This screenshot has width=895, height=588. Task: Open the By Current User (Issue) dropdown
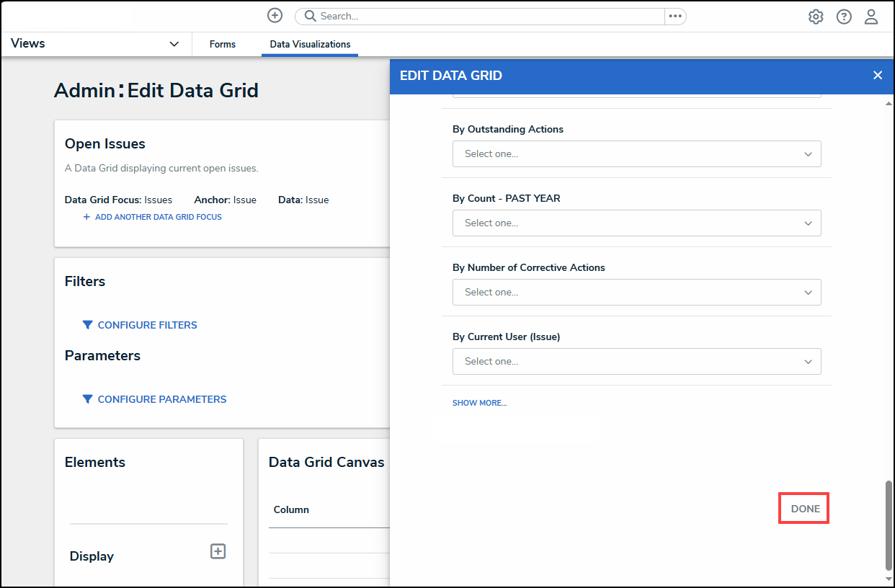pos(636,362)
